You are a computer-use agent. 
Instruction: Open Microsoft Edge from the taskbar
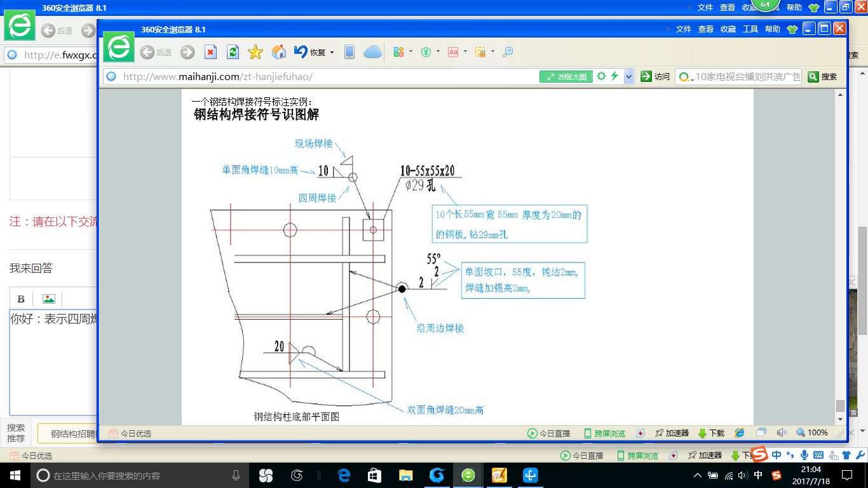[344, 475]
